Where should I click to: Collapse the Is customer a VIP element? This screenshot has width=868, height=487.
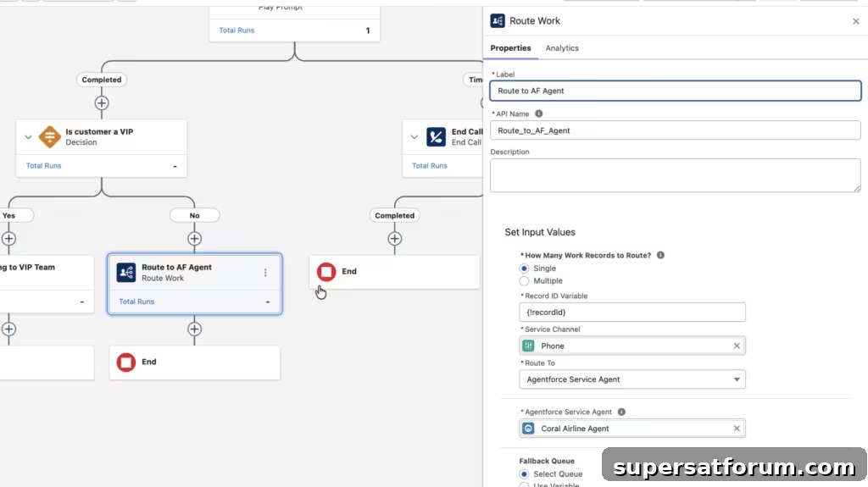28,136
